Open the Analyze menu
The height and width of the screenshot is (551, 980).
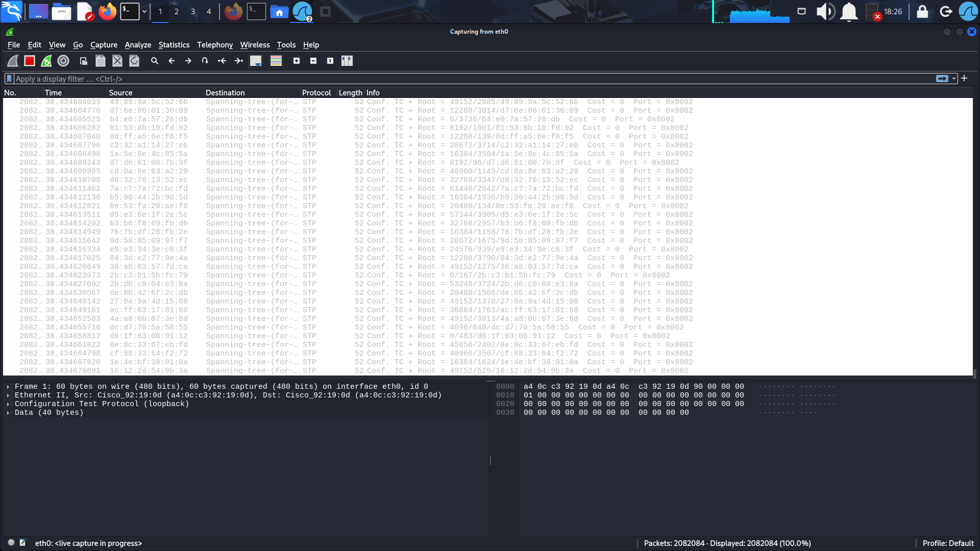[138, 45]
